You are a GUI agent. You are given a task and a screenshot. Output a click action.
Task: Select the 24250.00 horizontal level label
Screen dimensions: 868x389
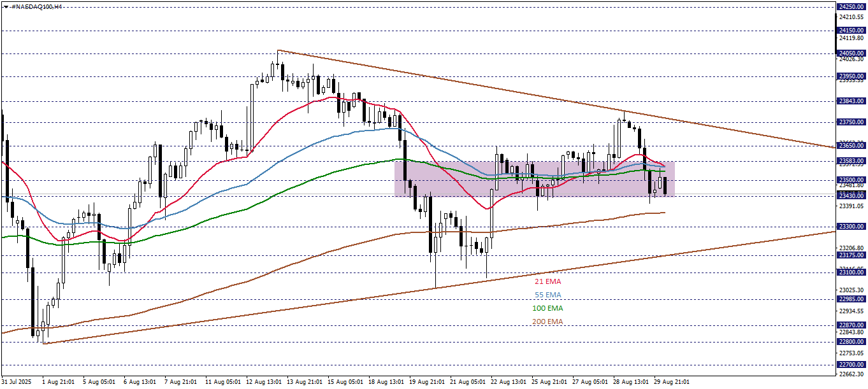pyautogui.click(x=851, y=7)
